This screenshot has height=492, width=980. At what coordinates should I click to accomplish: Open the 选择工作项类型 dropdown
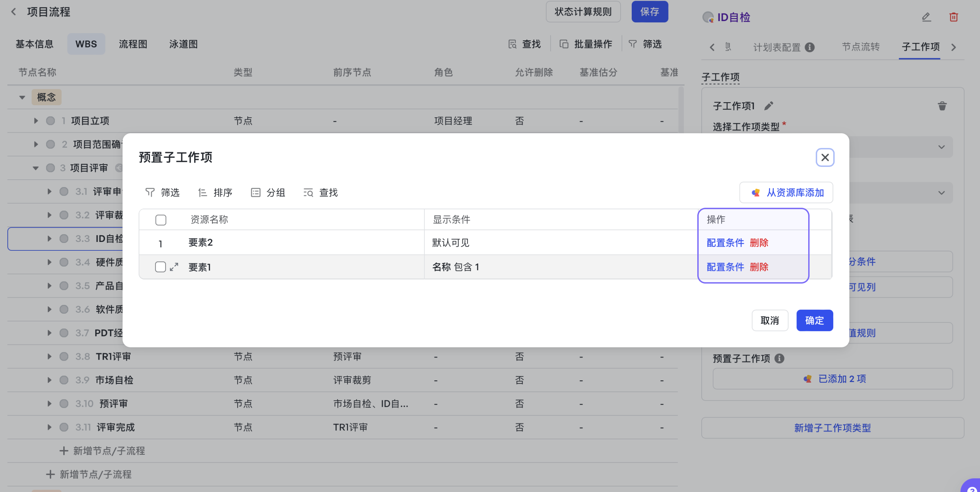(x=833, y=147)
